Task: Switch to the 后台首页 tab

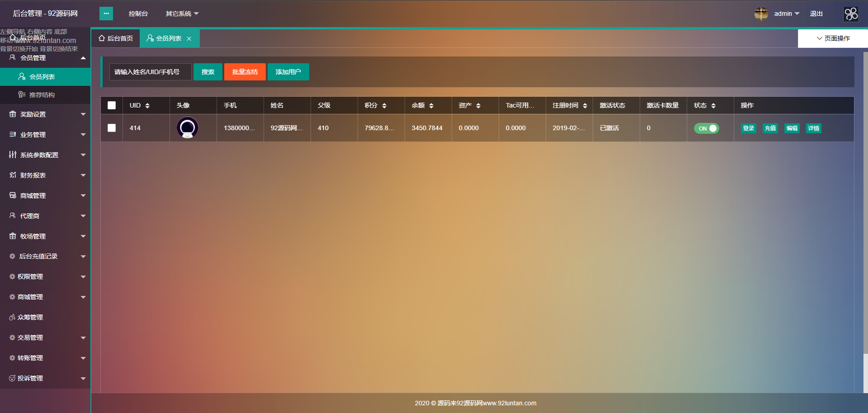Action: coord(116,38)
